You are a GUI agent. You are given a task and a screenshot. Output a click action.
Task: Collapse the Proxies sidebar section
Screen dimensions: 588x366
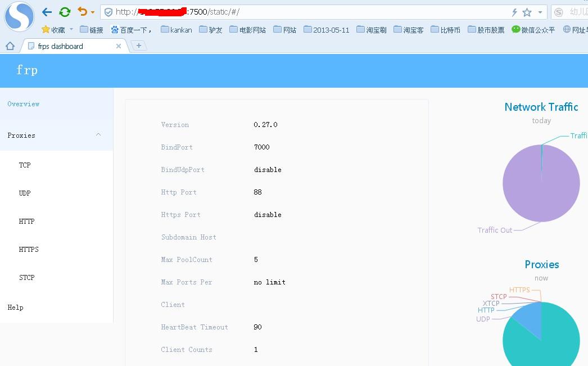pos(98,135)
